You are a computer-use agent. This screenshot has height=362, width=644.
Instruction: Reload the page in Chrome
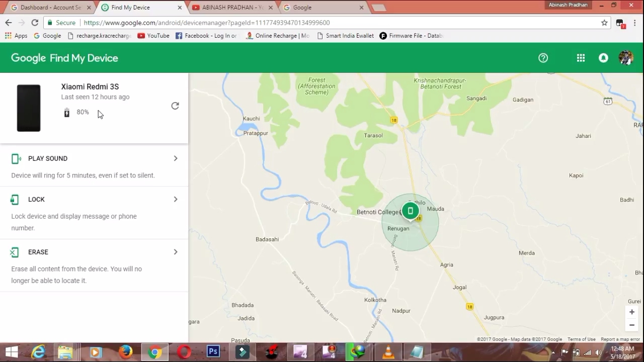(35, 23)
